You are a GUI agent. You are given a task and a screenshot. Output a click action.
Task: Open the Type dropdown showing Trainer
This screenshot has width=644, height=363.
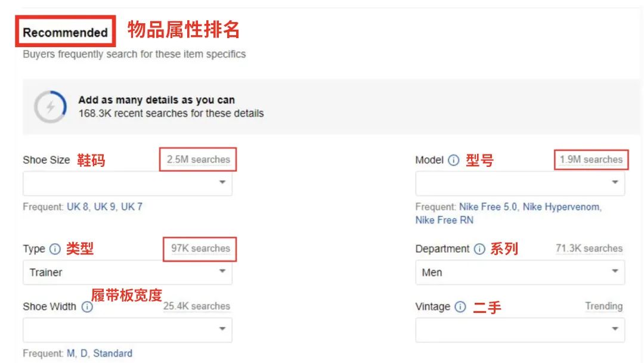(x=128, y=272)
